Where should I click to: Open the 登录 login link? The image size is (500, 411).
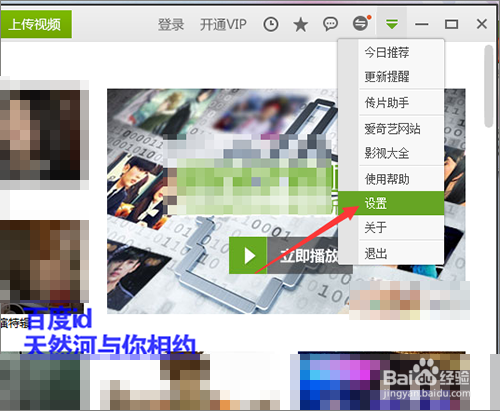(x=171, y=25)
